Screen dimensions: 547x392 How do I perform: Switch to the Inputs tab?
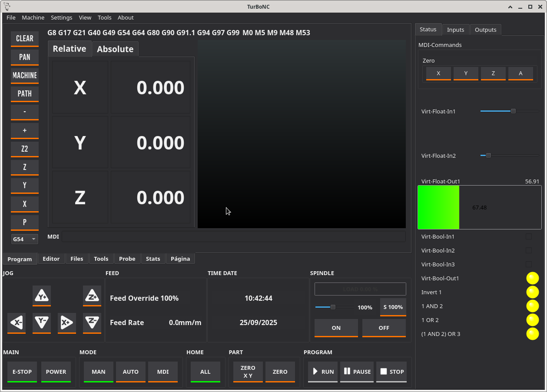[455, 30]
